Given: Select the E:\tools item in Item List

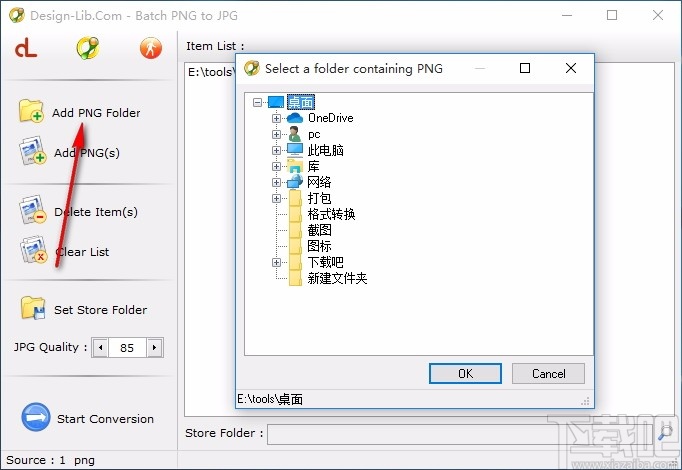Looking at the screenshot, I should (x=211, y=72).
